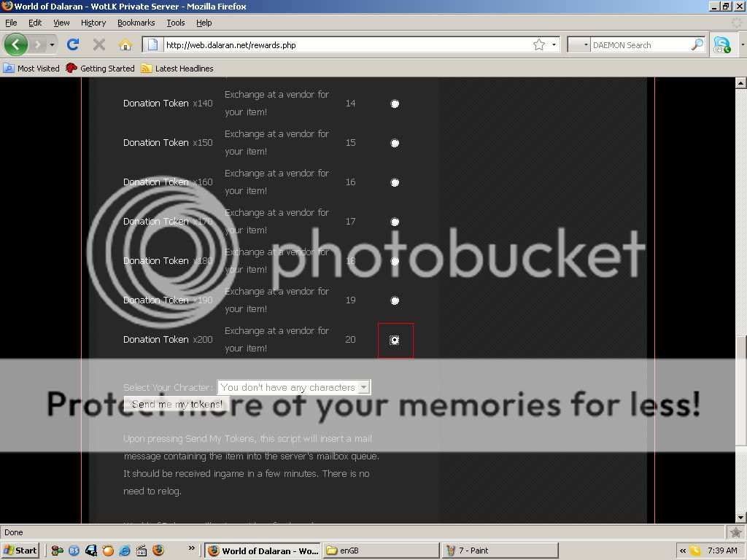
Task: Switch to World of Dalaran taskbar button
Action: click(x=263, y=551)
